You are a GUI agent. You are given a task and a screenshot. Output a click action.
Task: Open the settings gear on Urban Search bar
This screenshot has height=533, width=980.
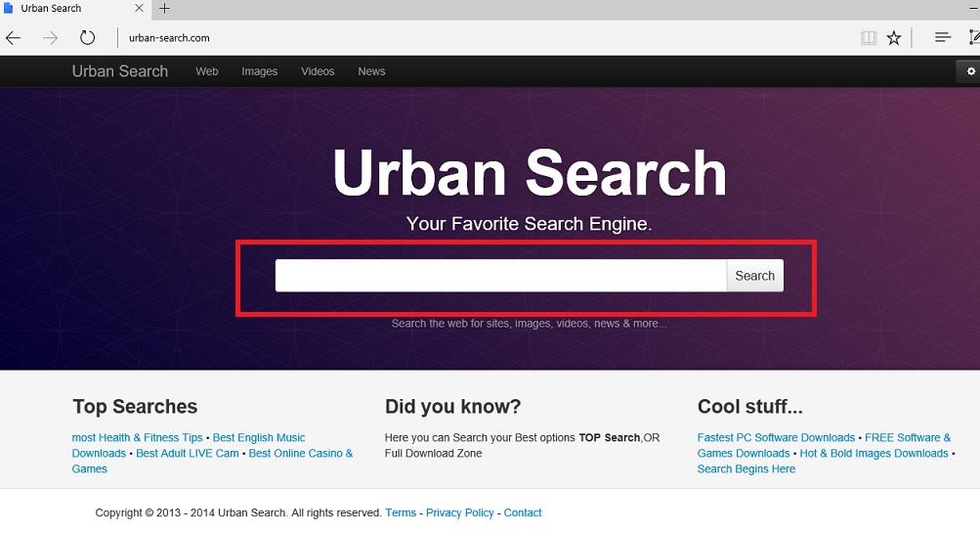pos(970,71)
